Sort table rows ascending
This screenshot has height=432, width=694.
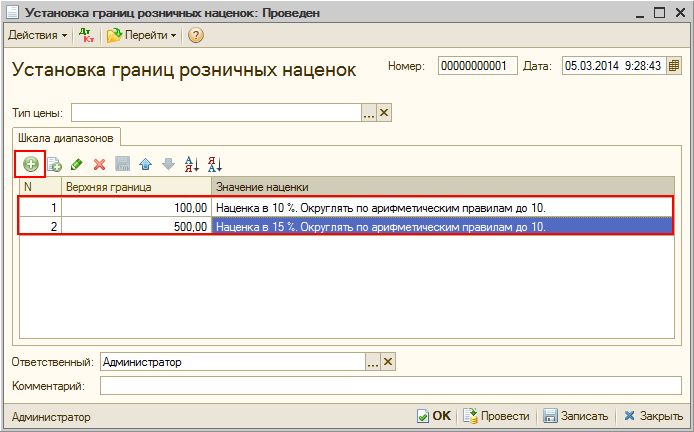click(x=193, y=164)
